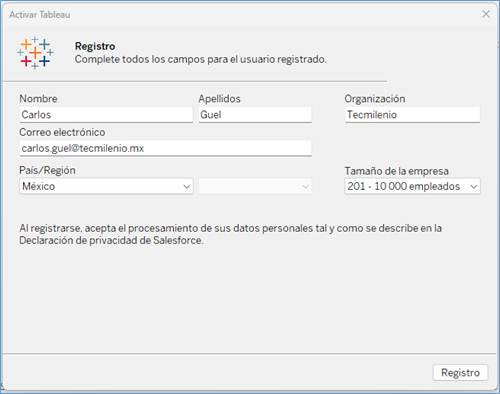This screenshot has height=394, width=500.
Task: Click the Correo electrónico email field
Action: pyautogui.click(x=165, y=148)
